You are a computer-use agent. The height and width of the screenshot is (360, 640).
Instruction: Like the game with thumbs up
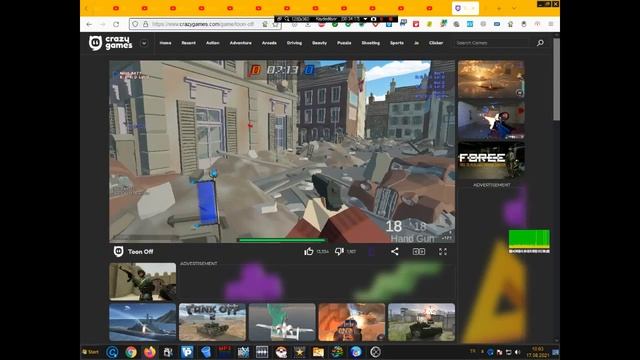coord(309,251)
